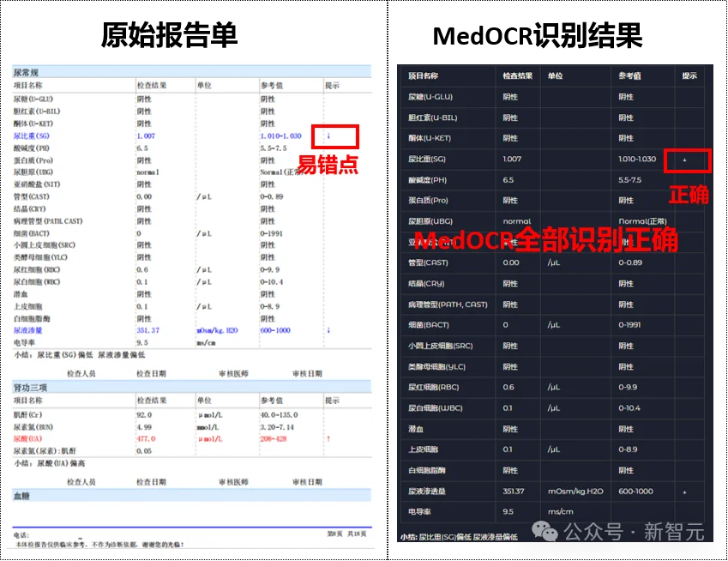Click the red box labeled 正确 on right table
The width and height of the screenshot is (728, 561).
click(688, 160)
